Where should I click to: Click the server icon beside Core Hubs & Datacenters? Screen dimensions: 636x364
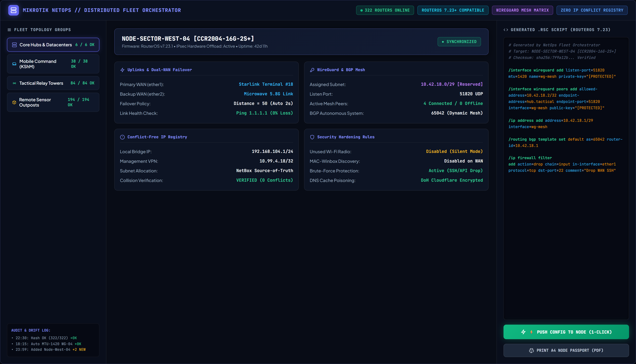tap(15, 45)
